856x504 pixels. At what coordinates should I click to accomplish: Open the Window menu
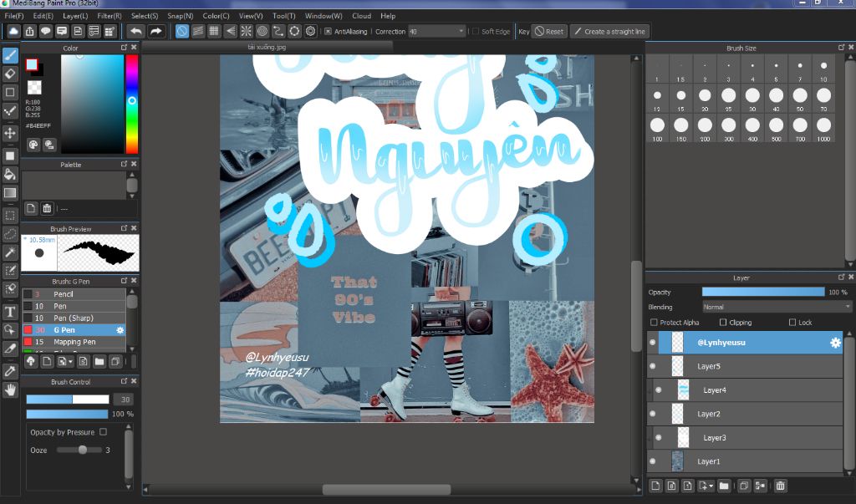pyautogui.click(x=324, y=16)
